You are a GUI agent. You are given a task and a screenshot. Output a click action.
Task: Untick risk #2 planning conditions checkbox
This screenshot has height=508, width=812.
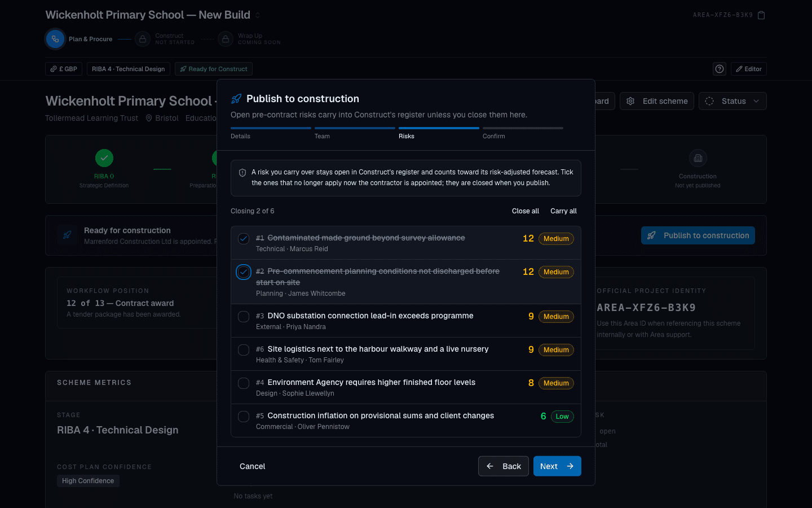point(244,272)
